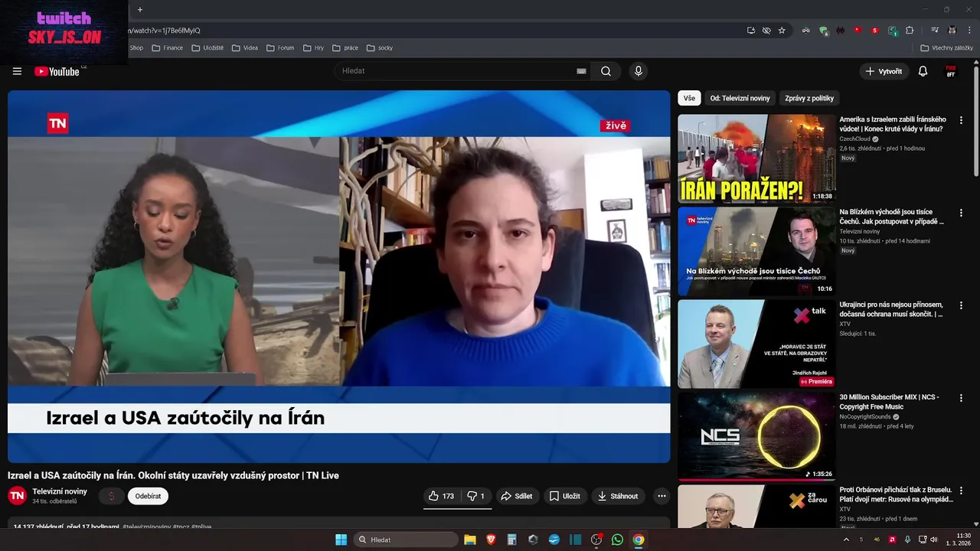Open the media control icon in Chrome toolbar
980x551 pixels.
click(x=934, y=31)
